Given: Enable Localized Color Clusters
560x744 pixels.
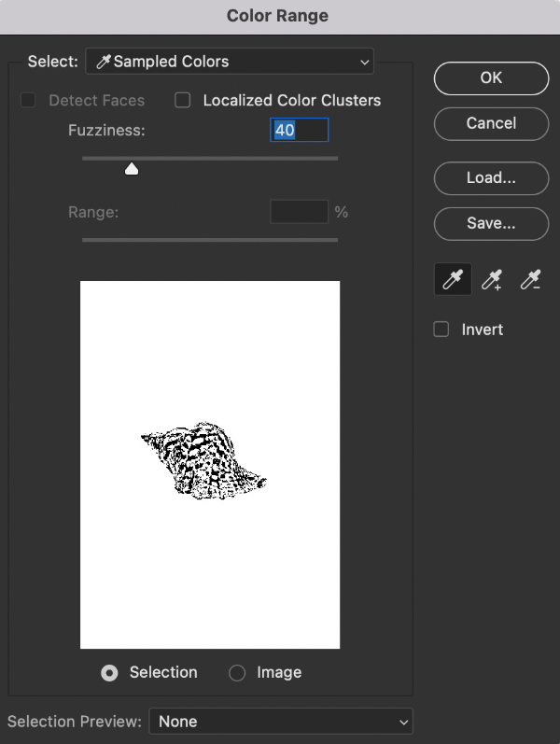Looking at the screenshot, I should point(183,100).
